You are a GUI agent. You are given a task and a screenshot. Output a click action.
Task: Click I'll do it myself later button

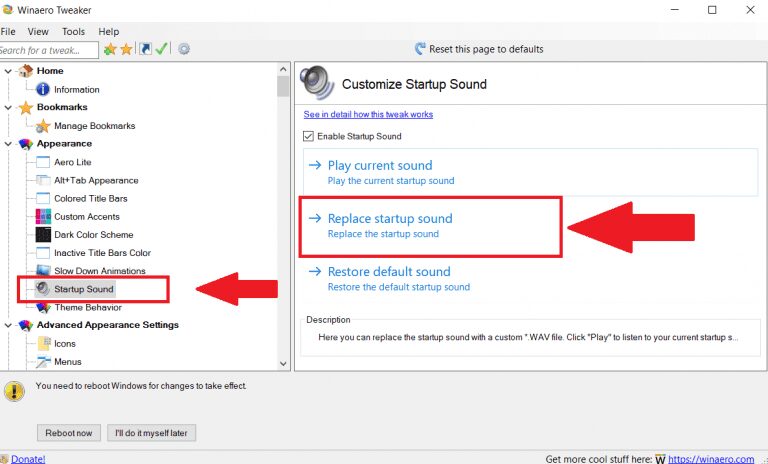pos(151,433)
